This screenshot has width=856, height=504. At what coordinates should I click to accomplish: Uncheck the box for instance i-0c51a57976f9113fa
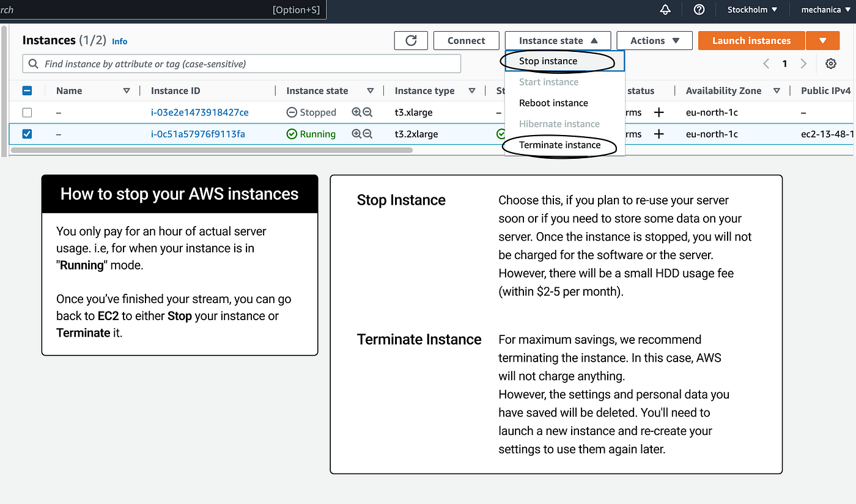pyautogui.click(x=27, y=134)
